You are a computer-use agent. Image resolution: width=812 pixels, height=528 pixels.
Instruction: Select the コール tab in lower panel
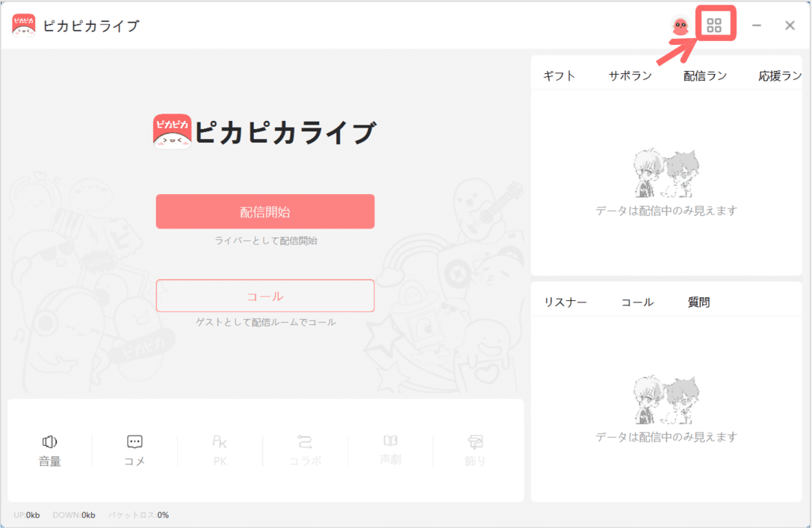click(x=637, y=302)
